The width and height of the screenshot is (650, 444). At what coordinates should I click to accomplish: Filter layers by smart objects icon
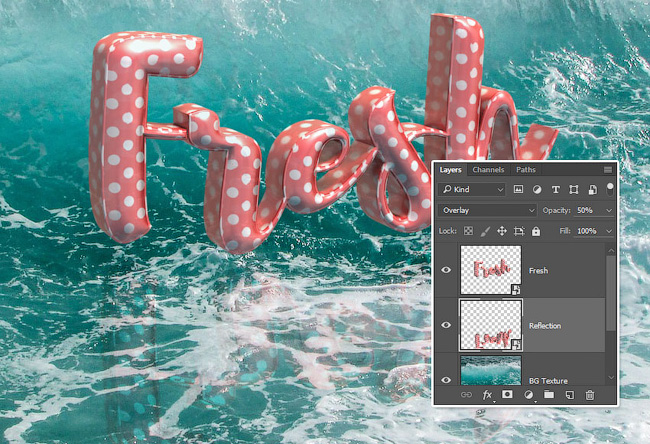(592, 189)
